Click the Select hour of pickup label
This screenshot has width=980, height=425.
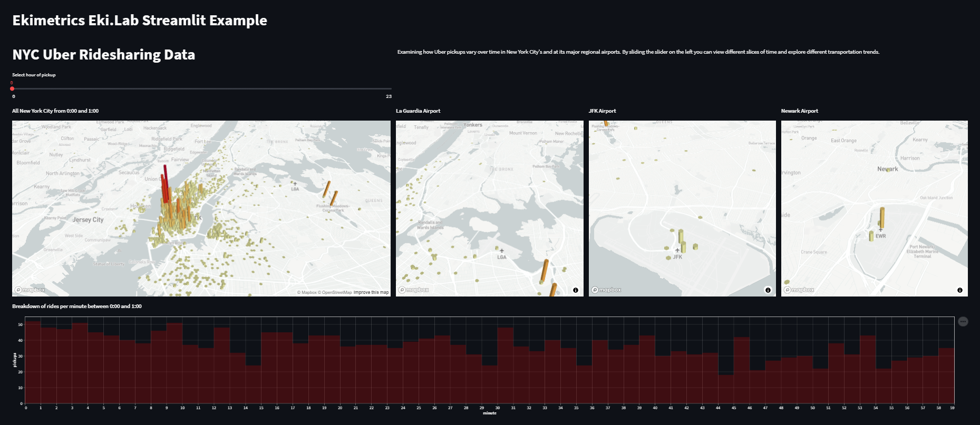pos(34,75)
